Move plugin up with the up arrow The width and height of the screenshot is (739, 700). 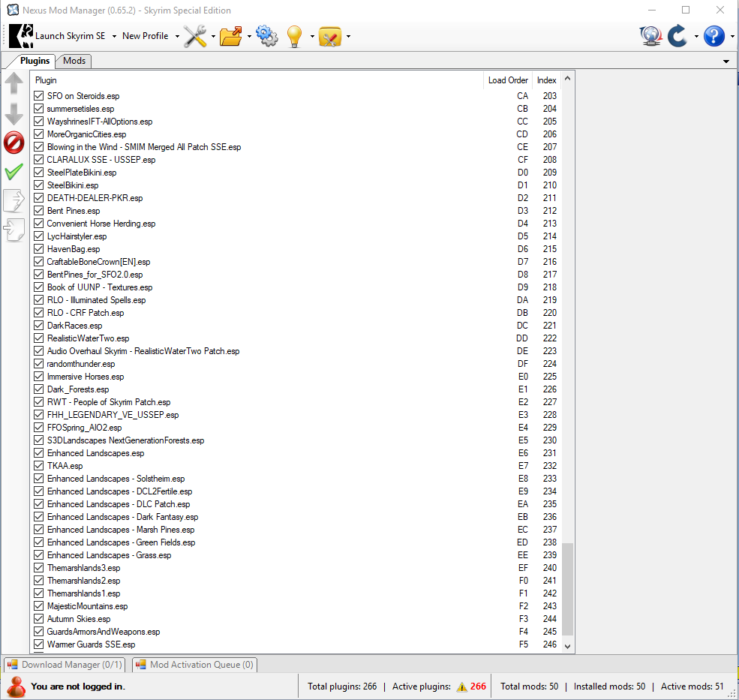[x=14, y=83]
